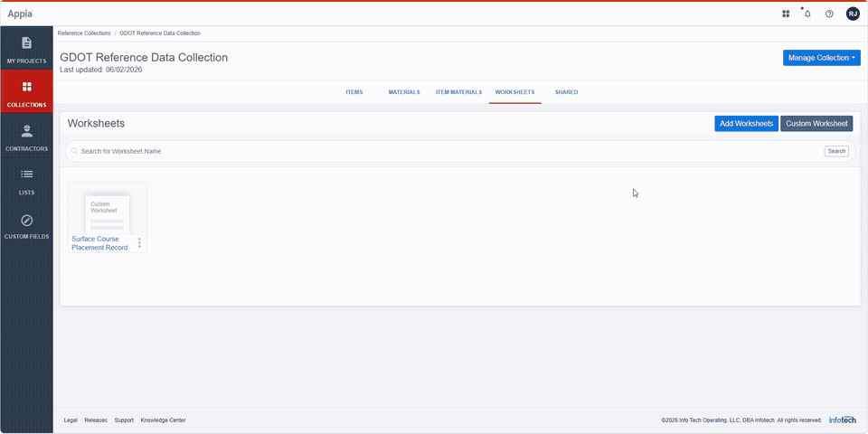Viewport: 868px width, 434px height.
Task: Open the help question mark icon
Action: pyautogui.click(x=829, y=14)
